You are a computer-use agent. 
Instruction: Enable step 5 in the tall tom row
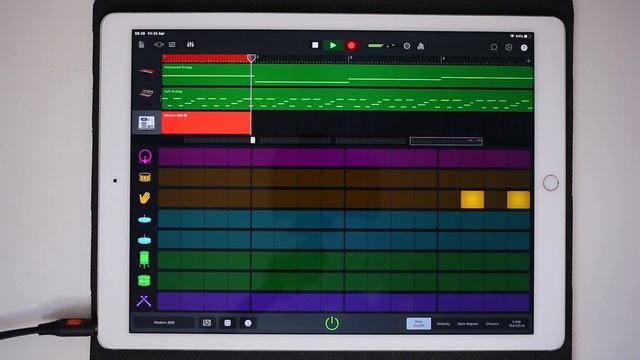pyautogui.click(x=263, y=260)
